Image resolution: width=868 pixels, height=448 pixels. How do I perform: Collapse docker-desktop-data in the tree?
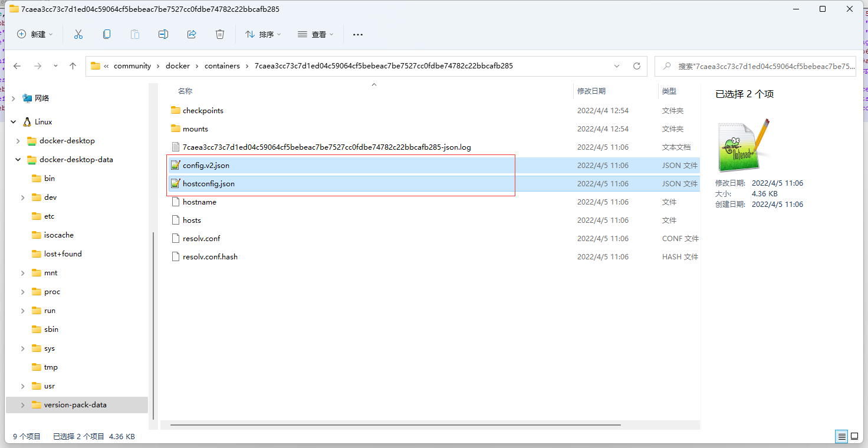[x=18, y=160]
